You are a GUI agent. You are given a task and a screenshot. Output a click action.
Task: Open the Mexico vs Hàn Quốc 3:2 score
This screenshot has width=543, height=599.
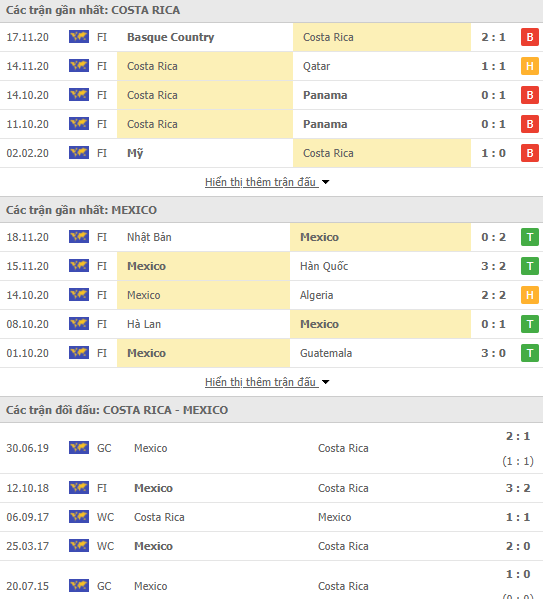tap(493, 266)
